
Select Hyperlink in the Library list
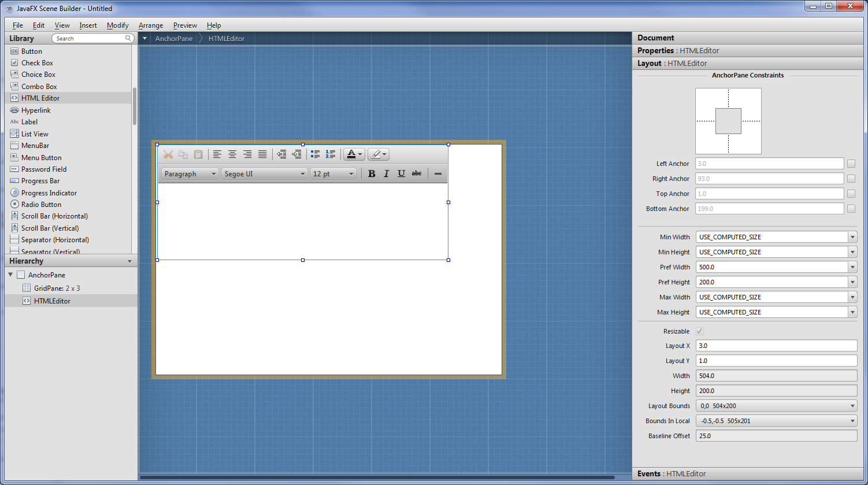coord(36,110)
